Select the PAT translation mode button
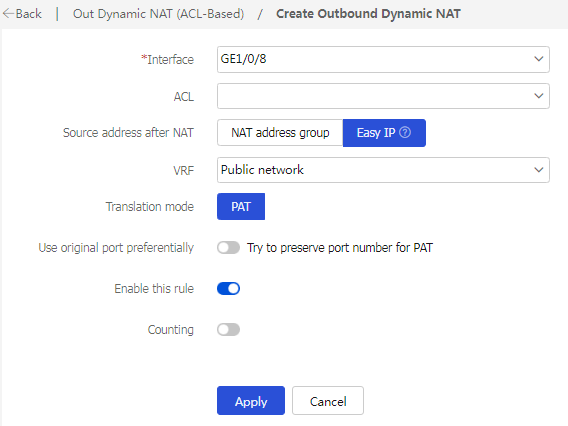The image size is (568, 426). [x=241, y=206]
